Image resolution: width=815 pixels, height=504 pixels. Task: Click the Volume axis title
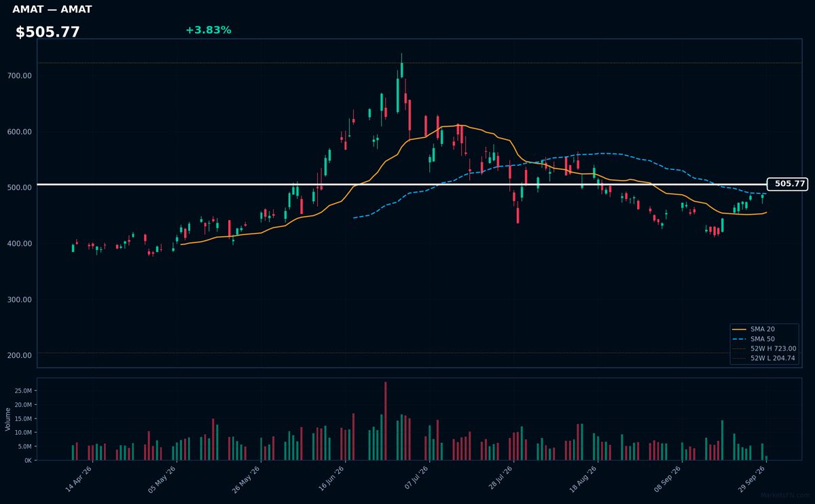[8, 419]
